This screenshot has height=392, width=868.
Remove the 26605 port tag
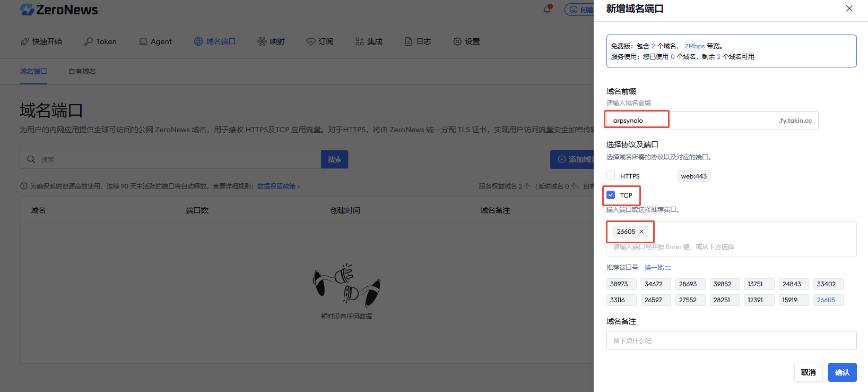tap(641, 232)
